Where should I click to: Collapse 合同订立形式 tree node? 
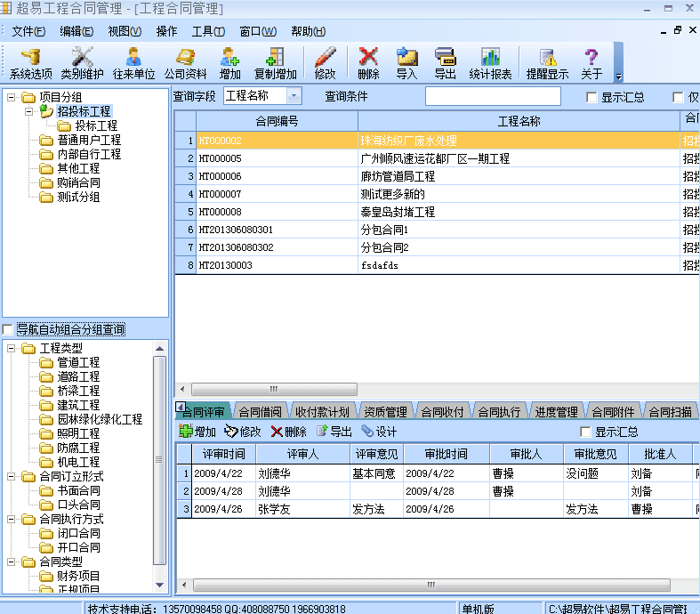[12, 476]
